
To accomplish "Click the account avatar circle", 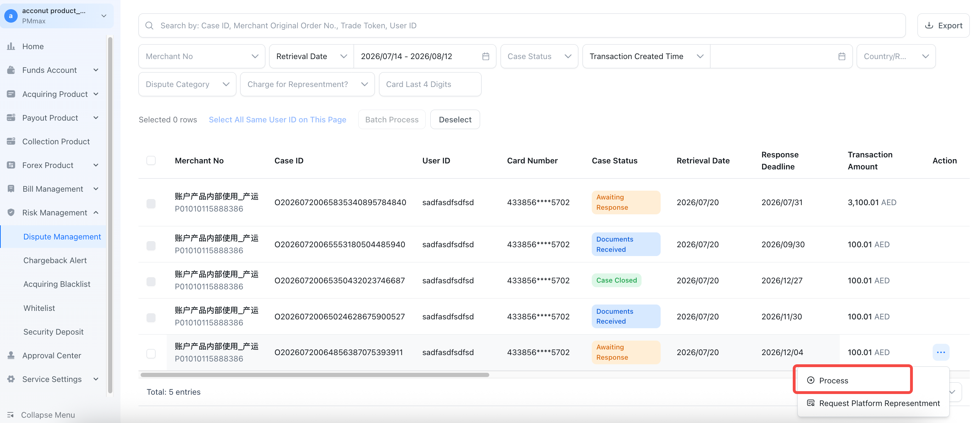I will coord(11,16).
